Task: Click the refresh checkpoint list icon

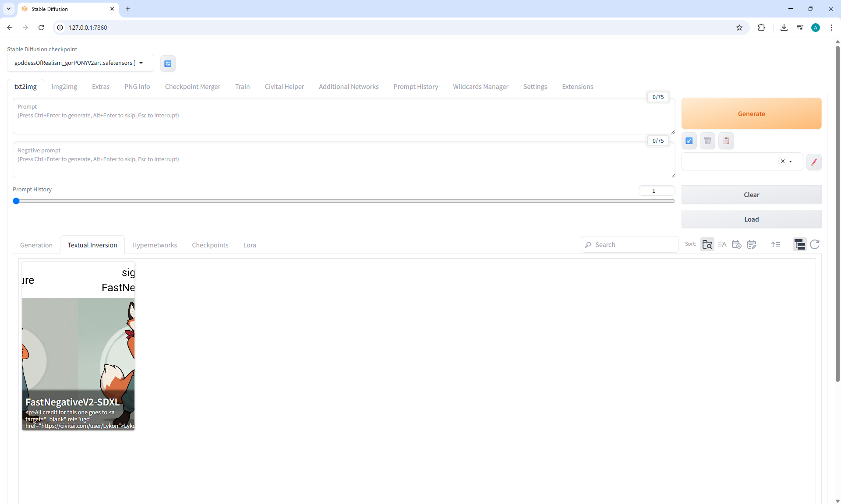Action: point(168,63)
